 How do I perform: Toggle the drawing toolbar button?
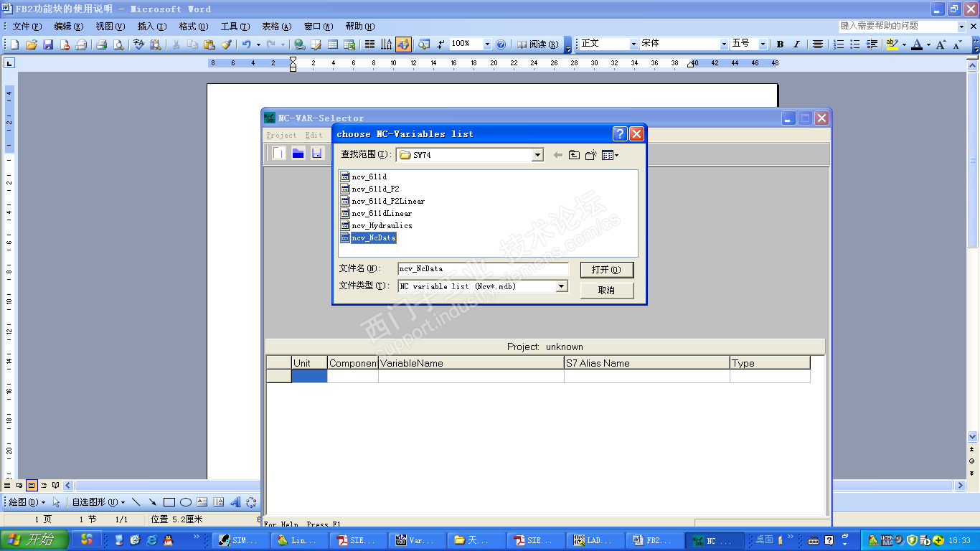(403, 44)
